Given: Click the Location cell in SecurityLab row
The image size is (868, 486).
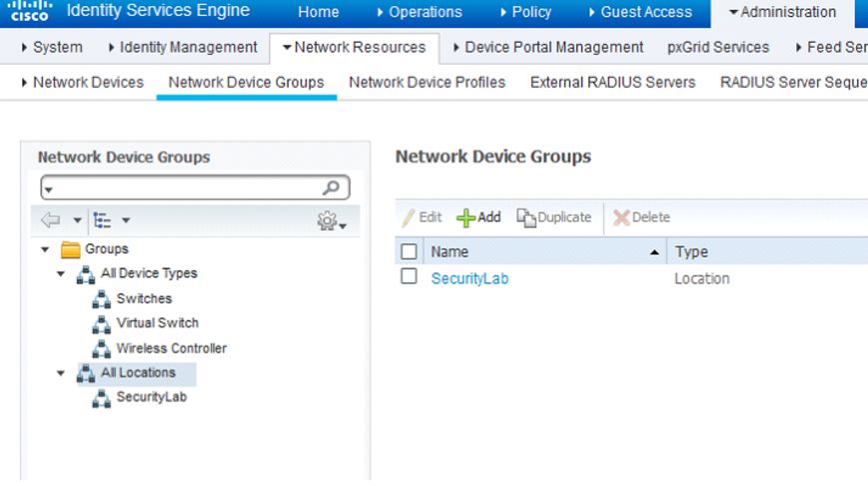Looking at the screenshot, I should coord(701,278).
